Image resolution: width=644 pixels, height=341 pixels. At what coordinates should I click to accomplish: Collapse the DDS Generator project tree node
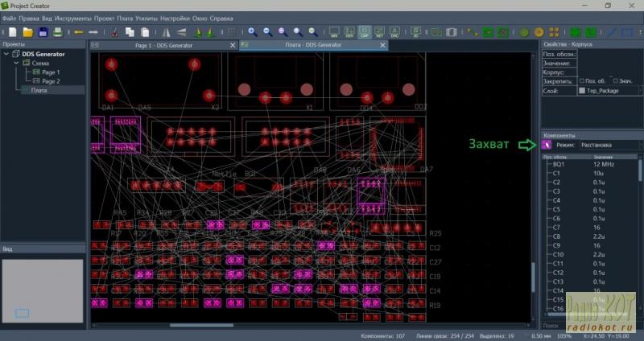(6, 54)
